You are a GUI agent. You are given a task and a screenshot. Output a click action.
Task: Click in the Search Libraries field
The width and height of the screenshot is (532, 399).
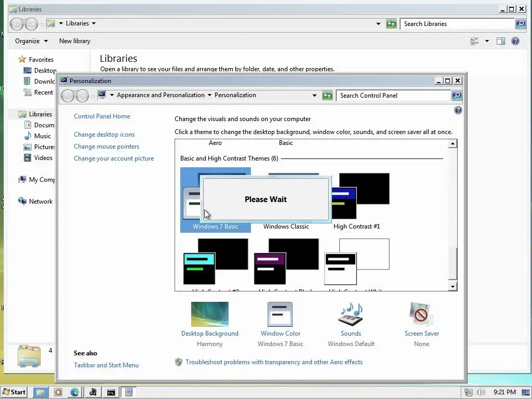457,24
